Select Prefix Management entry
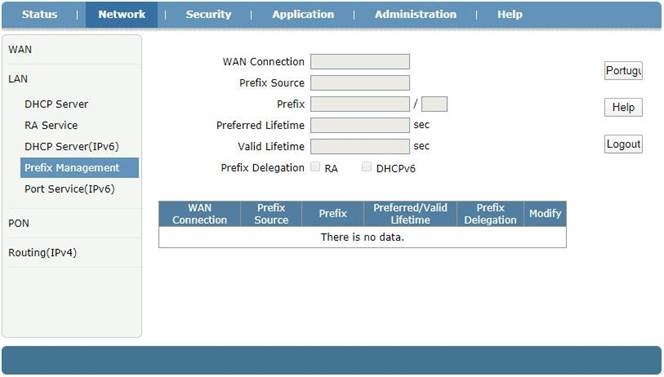Image resolution: width=664 pixels, height=377 pixels. pyautogui.click(x=80, y=168)
